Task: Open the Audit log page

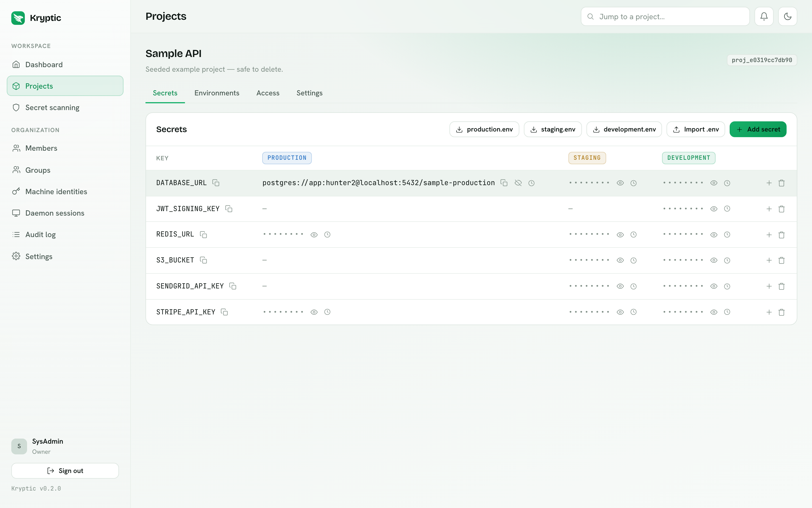Action: coord(65,235)
